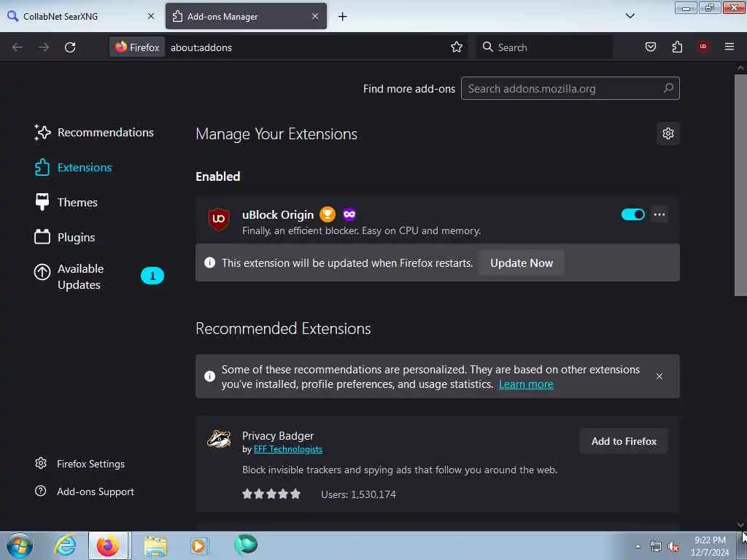
Task: Open the Extensions toolbar puzzle icon
Action: pos(677,47)
